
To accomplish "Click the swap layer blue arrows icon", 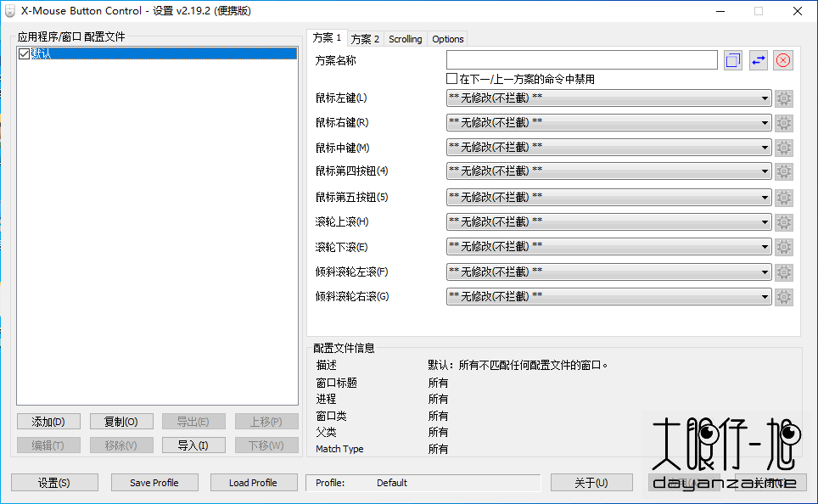I will (x=759, y=60).
